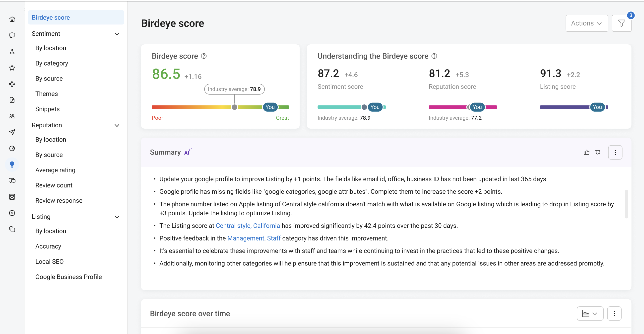This screenshot has height=334, width=644.
Task: Click the home icon in left sidebar
Action: (12, 19)
